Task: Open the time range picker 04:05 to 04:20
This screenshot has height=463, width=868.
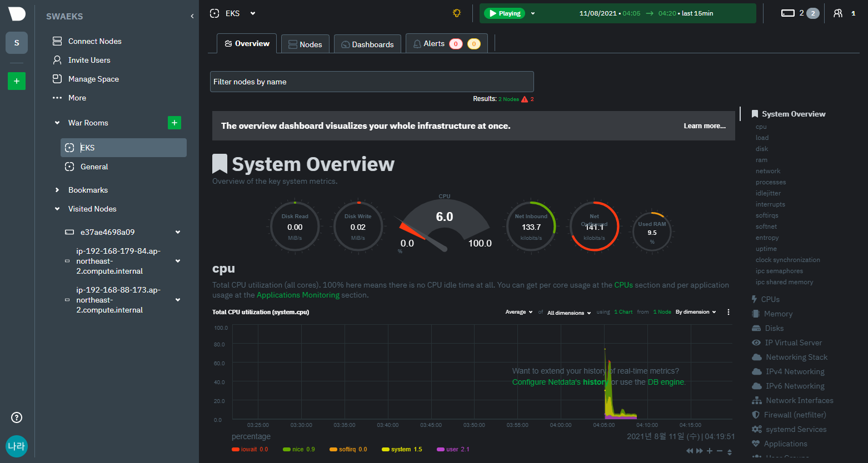Action: point(646,13)
